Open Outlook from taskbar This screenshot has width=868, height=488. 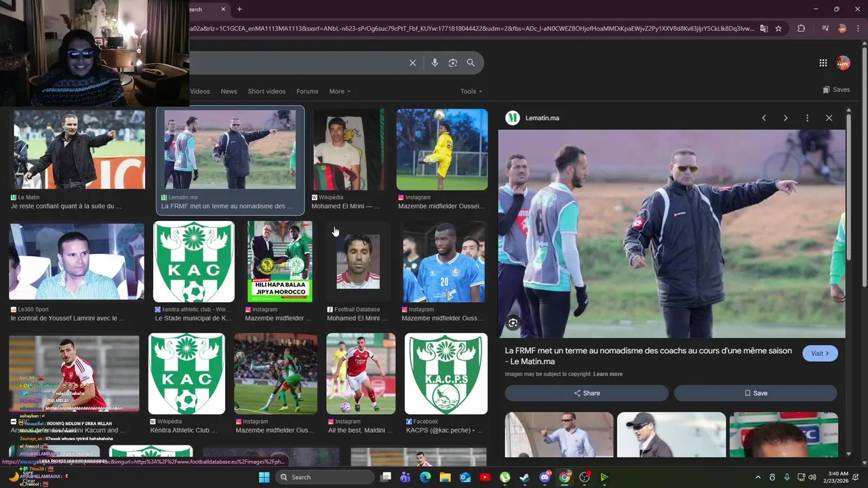(465, 477)
